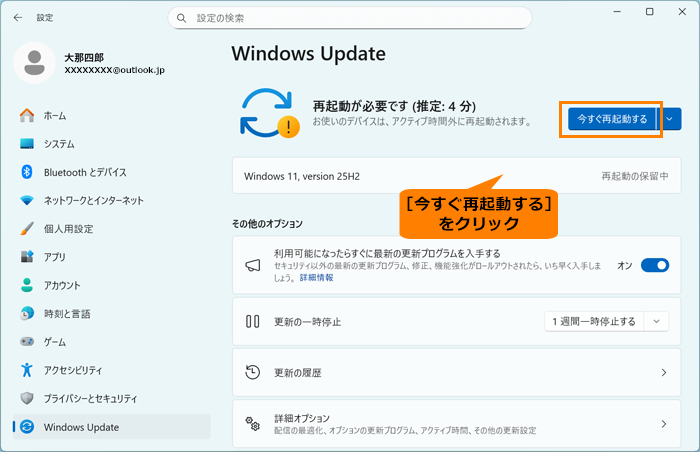
Task: Open the ホーム home page icon
Action: coord(27,115)
